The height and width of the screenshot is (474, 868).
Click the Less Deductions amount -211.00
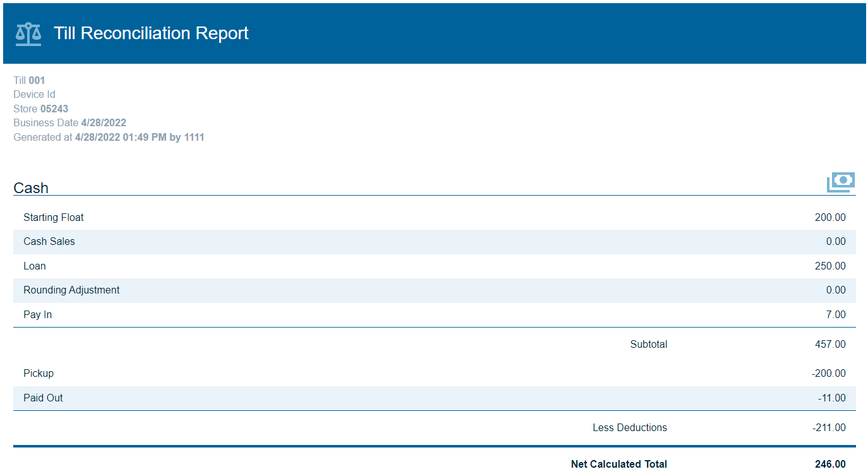pyautogui.click(x=829, y=428)
